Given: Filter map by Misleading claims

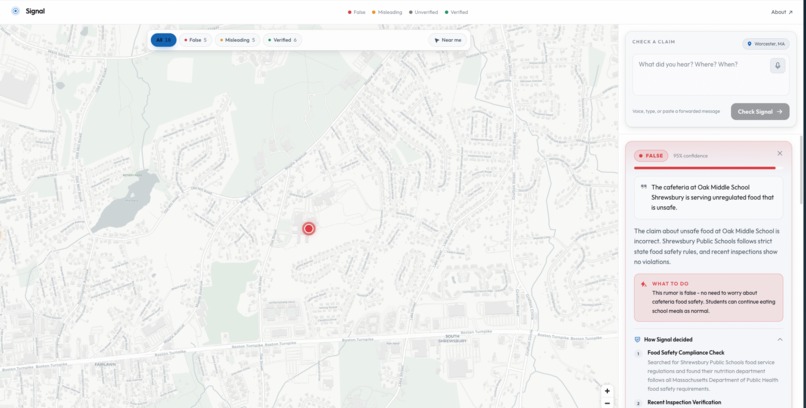Looking at the screenshot, I should [x=237, y=40].
